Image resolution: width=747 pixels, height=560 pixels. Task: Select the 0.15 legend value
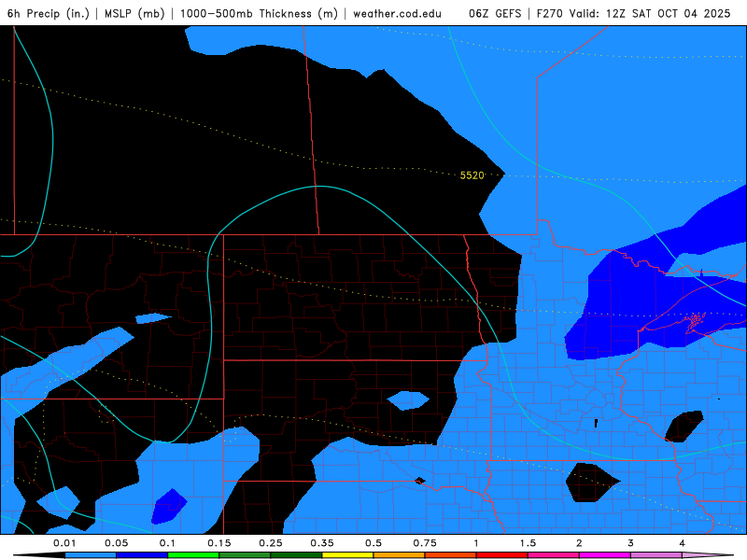[219, 543]
